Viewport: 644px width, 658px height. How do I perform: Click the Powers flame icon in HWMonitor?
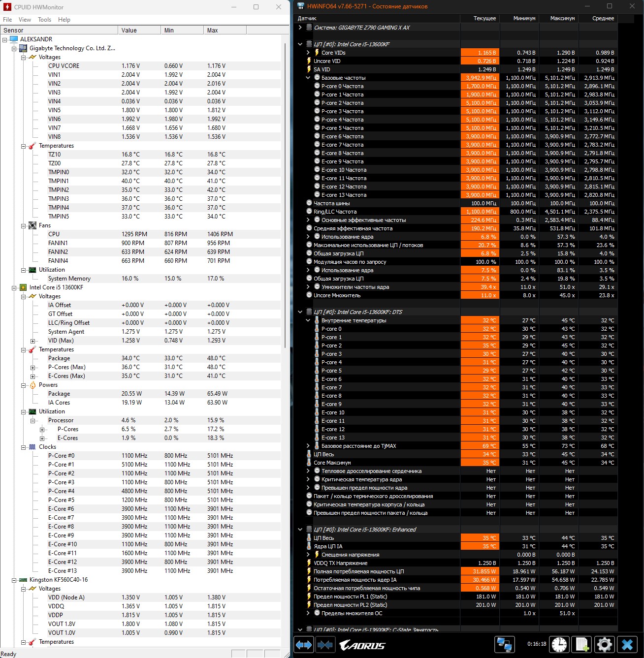[32, 385]
